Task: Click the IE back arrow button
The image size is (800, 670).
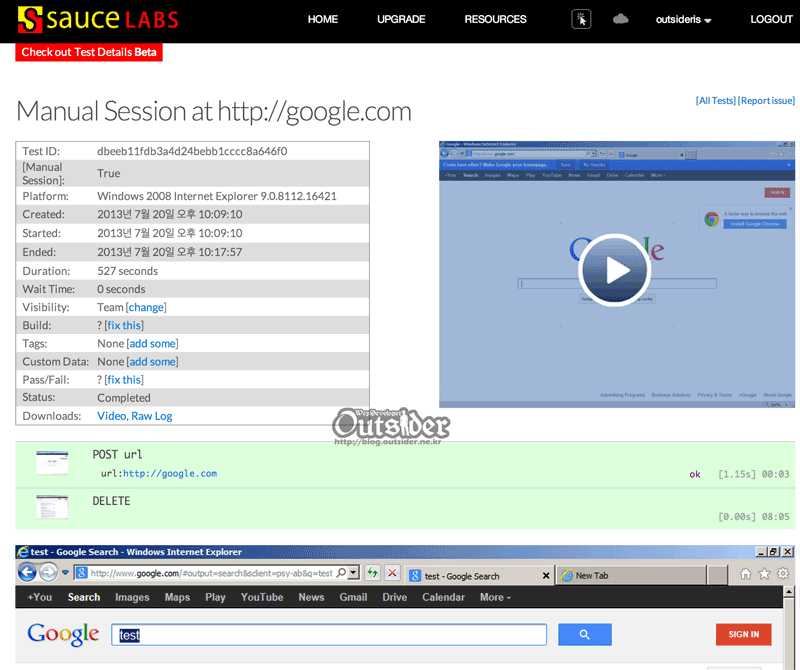Action: tap(27, 572)
